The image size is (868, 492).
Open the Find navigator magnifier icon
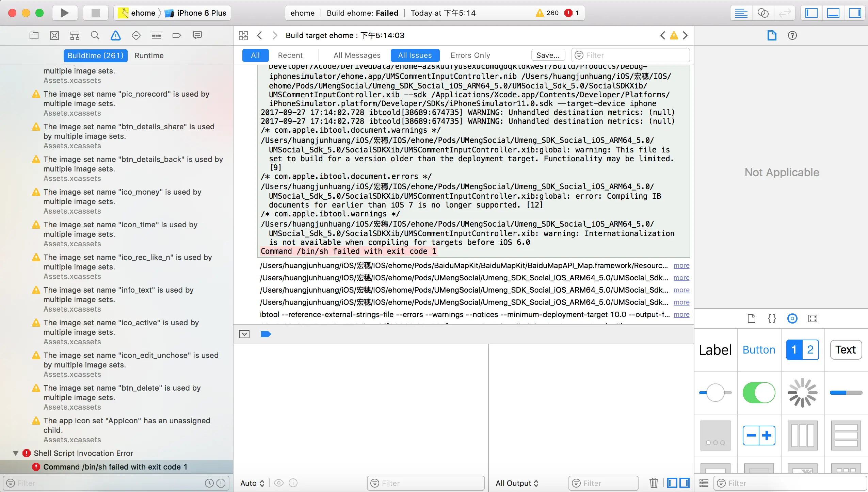(95, 35)
